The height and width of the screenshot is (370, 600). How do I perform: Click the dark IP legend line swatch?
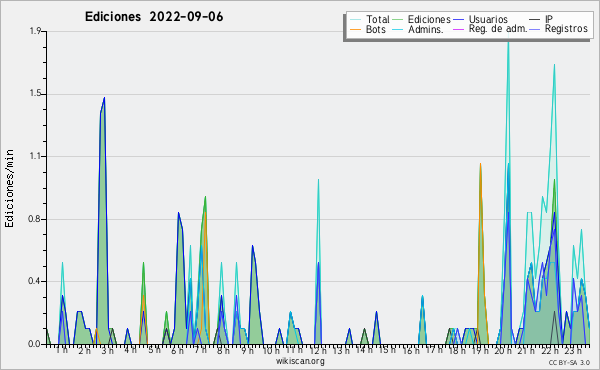tap(535, 20)
